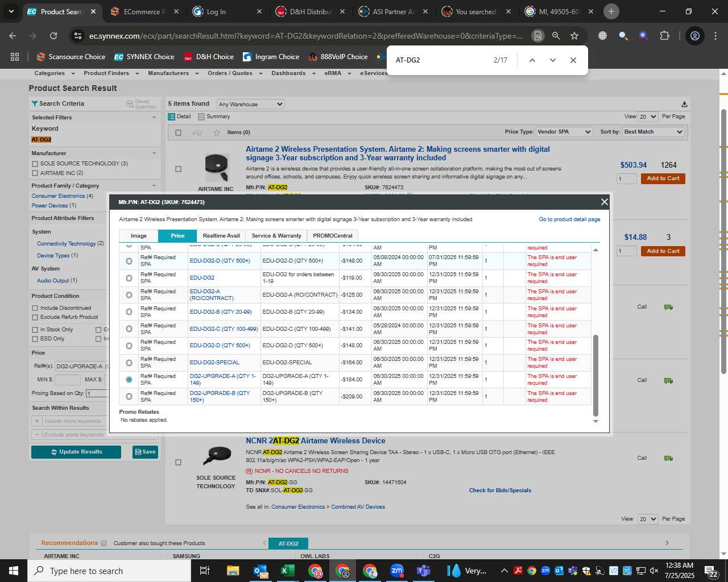728x582 pixels.
Task: Open the new tab plus button
Action: [x=611, y=11]
